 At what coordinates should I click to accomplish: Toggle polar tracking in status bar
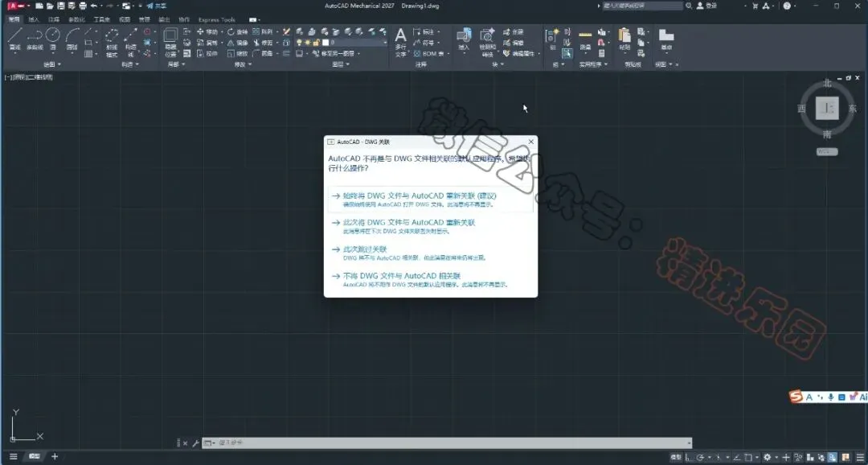[700, 457]
